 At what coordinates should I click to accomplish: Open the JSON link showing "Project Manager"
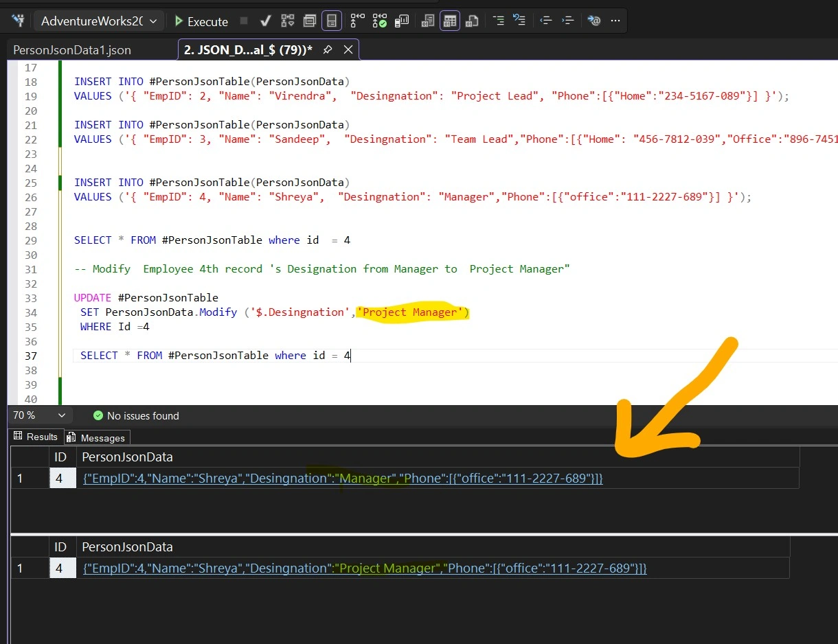coord(365,568)
